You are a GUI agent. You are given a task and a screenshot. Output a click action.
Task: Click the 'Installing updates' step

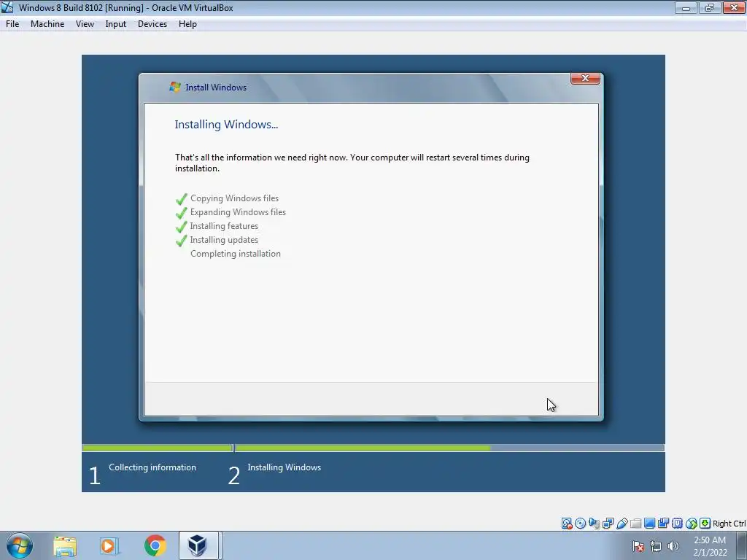225,239
